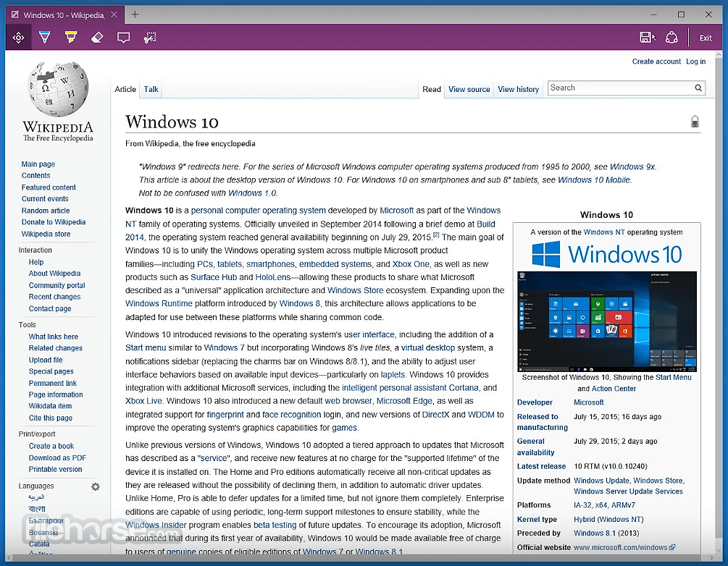Click Related changes in Tools
Image resolution: width=728 pixels, height=566 pixels.
55,348
